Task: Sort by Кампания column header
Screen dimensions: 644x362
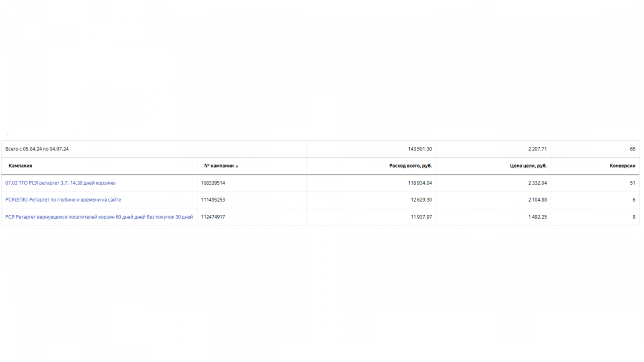Action: point(20,166)
